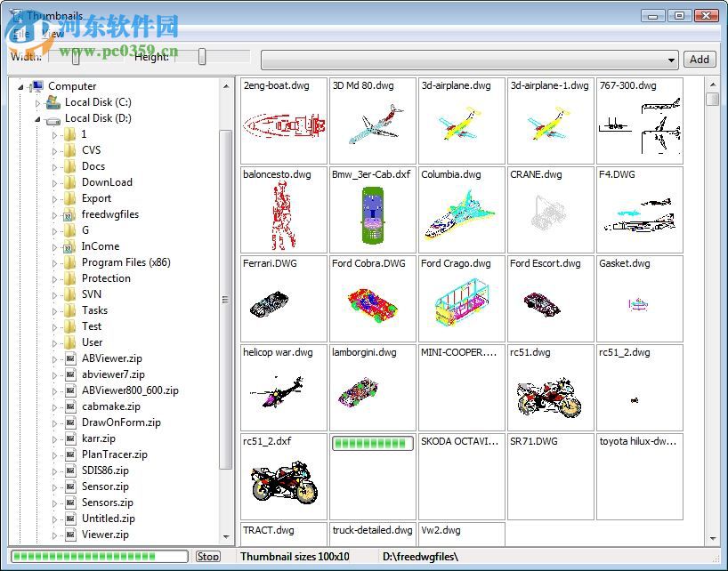This screenshot has height=571, width=728.
Task: Select the lamborgini.dwg thumbnail
Action: click(x=372, y=387)
